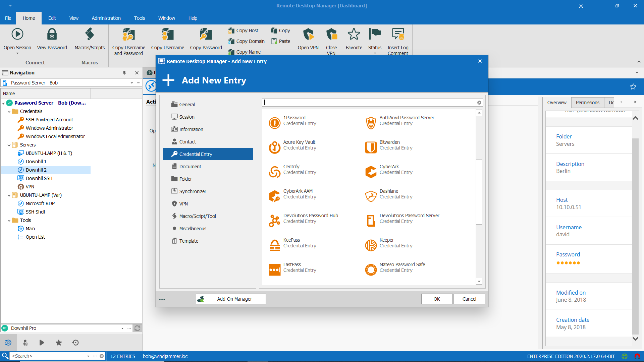Select Macro/Script/Tool category in dialog
Screen dimensions: 644x362
pyautogui.click(x=208, y=216)
